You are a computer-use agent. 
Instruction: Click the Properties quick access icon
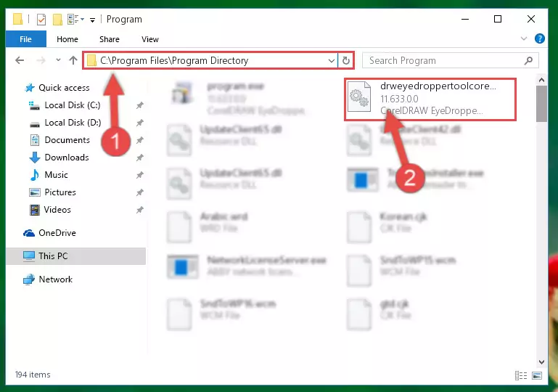point(41,19)
